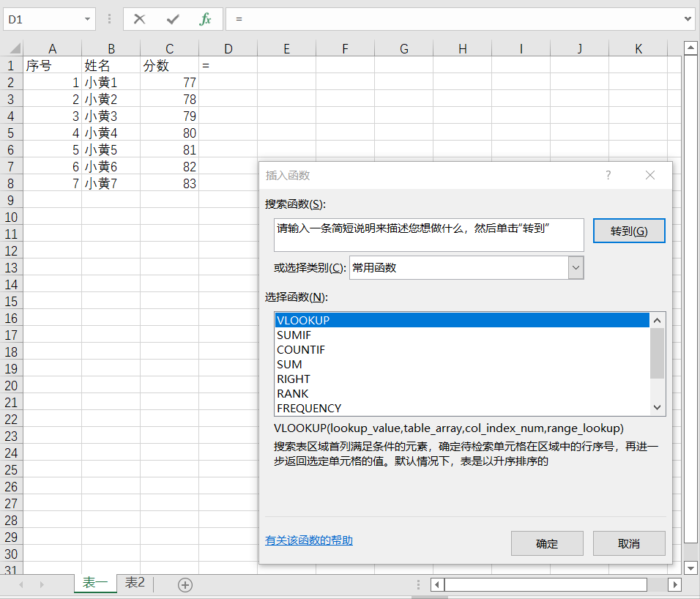Image resolution: width=700 pixels, height=599 pixels.
Task: Click vertical scrollbar up arrow of sheet
Action: (x=690, y=48)
